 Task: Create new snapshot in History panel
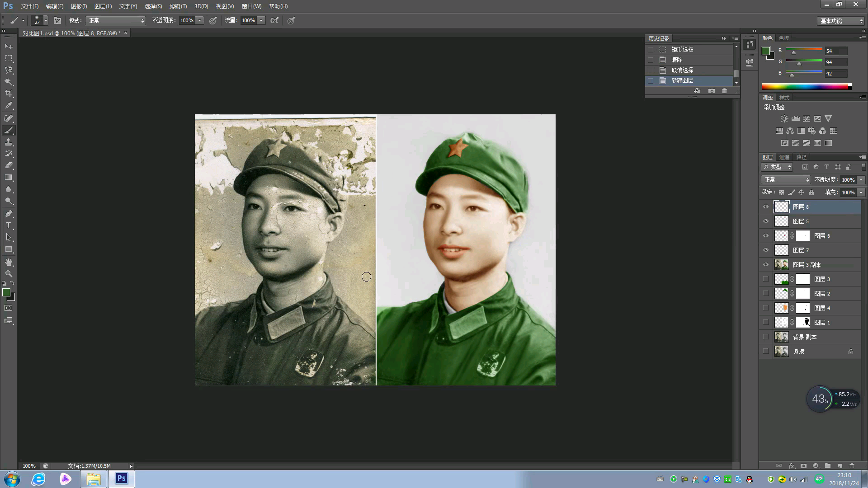tap(712, 91)
